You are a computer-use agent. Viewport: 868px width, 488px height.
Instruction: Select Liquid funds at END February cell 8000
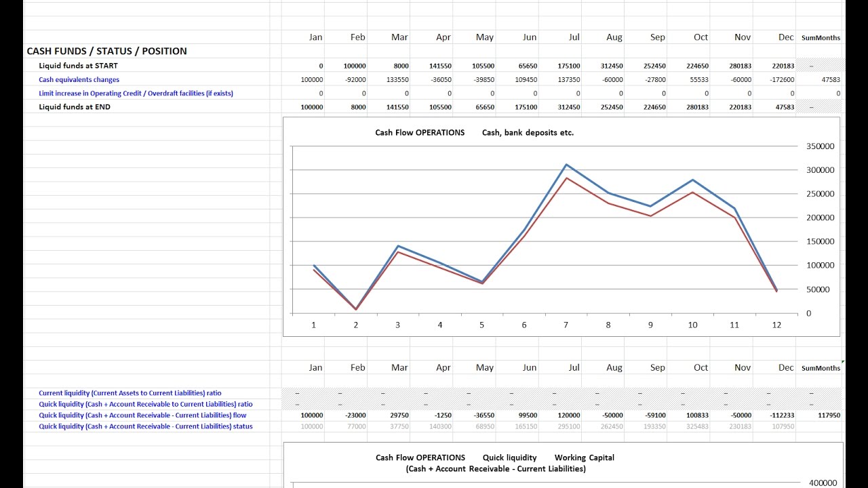coord(358,107)
